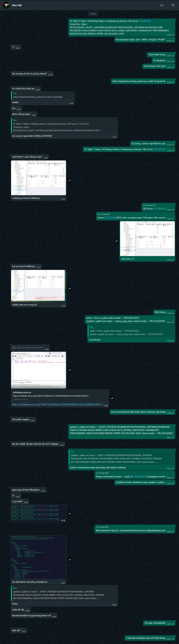Jump to quoted update script above 'Lewat command prompt'
179x644 pixels.
pos(121,457)
